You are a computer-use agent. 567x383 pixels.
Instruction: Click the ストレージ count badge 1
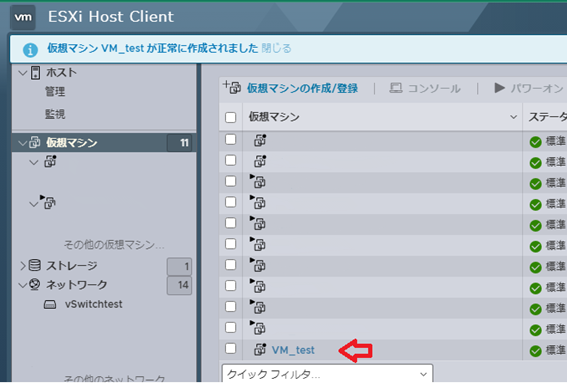tap(179, 267)
